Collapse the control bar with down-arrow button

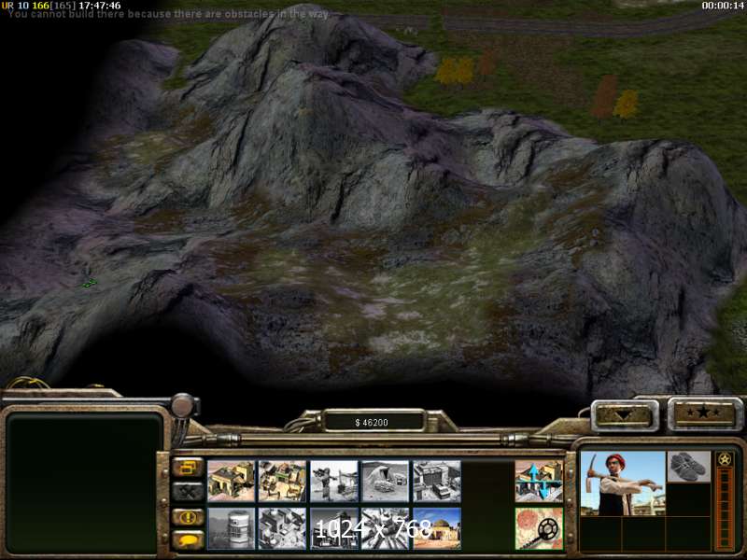tap(625, 415)
